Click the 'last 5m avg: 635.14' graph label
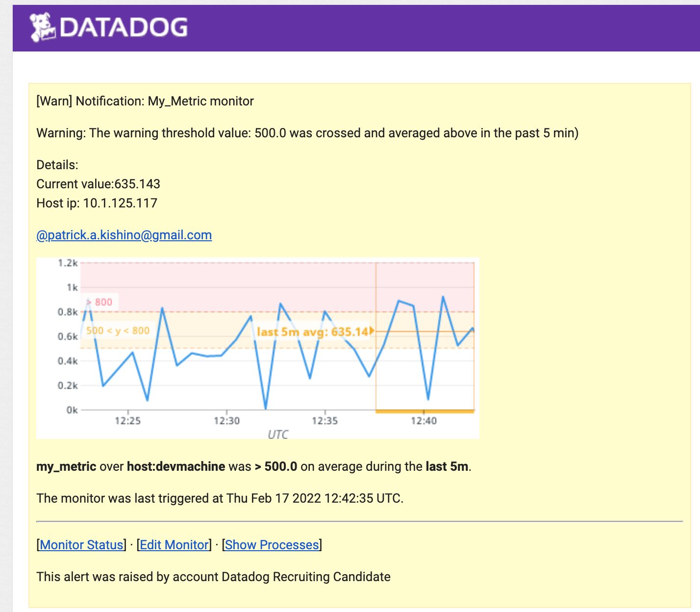 312,332
